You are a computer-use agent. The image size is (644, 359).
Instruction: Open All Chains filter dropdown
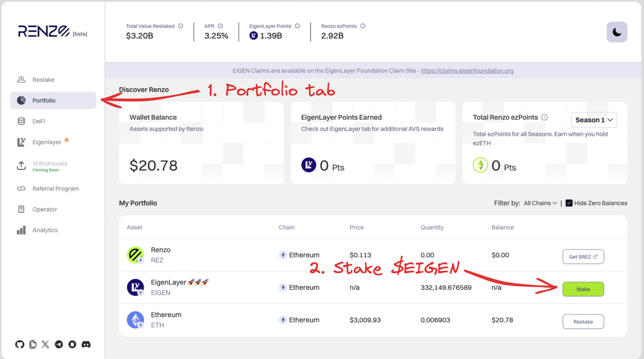[x=540, y=203]
